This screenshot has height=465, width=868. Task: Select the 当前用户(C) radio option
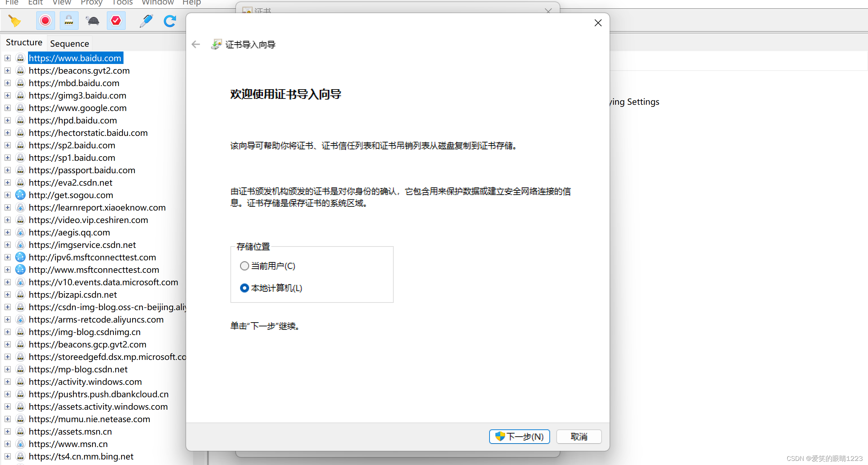tap(245, 266)
